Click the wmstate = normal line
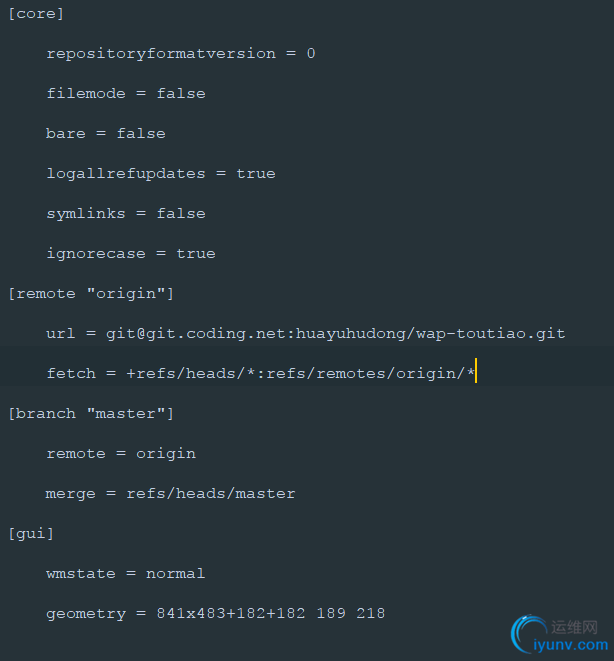The width and height of the screenshot is (614, 661). [126, 573]
